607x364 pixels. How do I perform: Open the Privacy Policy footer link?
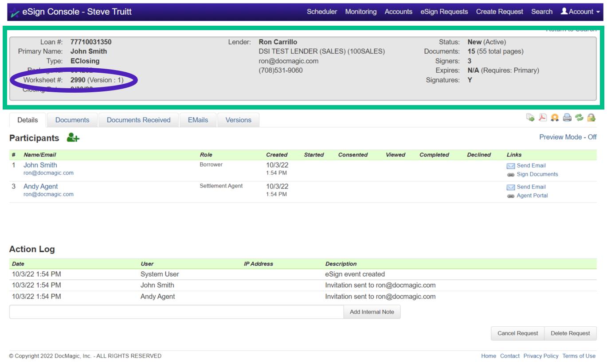point(541,356)
